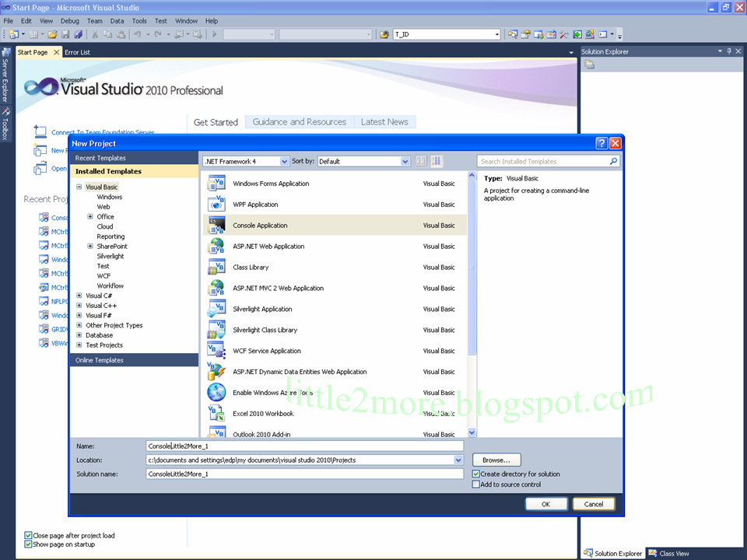Switch the template list to large icons view
Screen dimensions: 747x560
pos(434,160)
